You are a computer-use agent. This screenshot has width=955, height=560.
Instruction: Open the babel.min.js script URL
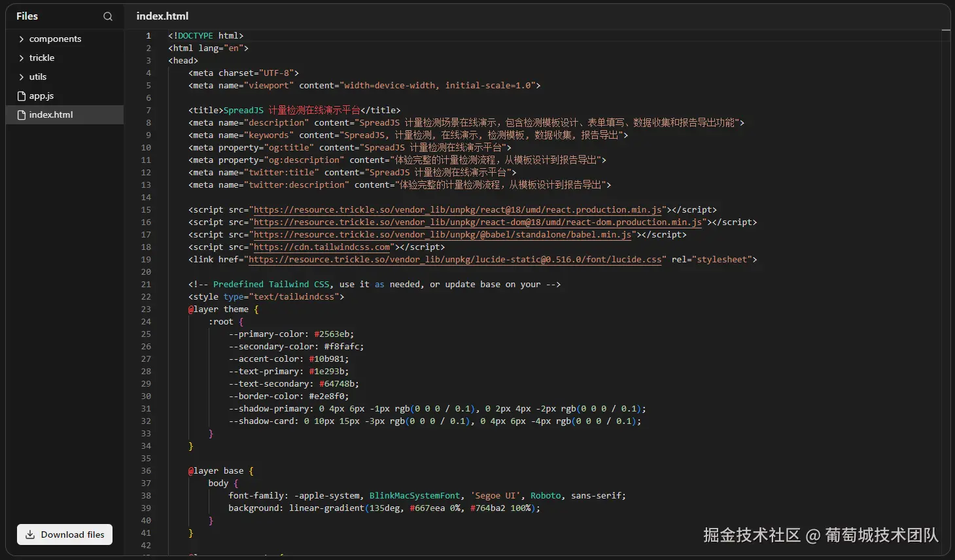point(442,235)
